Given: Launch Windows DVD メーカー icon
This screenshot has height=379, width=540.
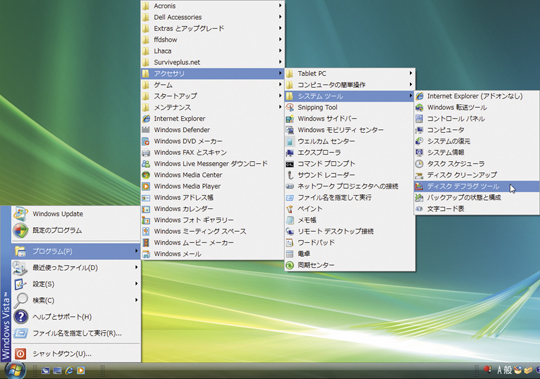Looking at the screenshot, I should tap(146, 141).
